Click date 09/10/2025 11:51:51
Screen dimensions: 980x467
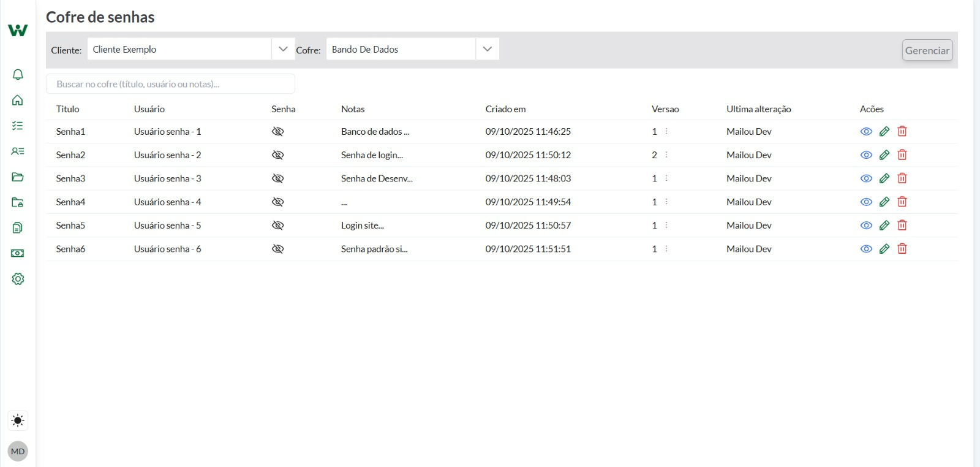tap(528, 249)
